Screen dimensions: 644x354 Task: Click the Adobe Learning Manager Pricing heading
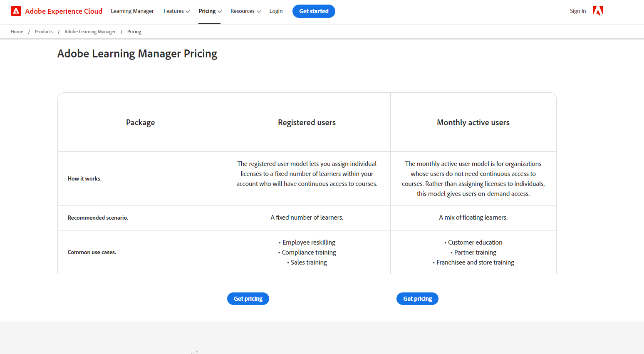point(137,54)
